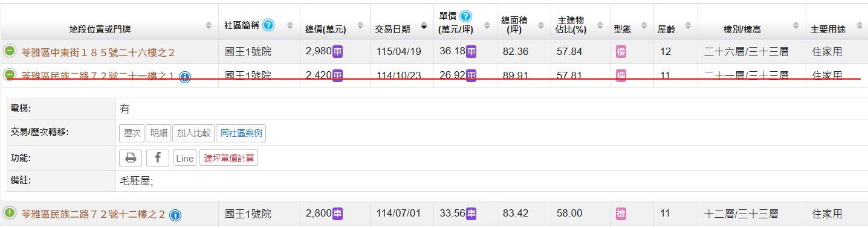Click 國王1號院 in the 115/04/19 row
868x228 pixels.
tap(248, 52)
